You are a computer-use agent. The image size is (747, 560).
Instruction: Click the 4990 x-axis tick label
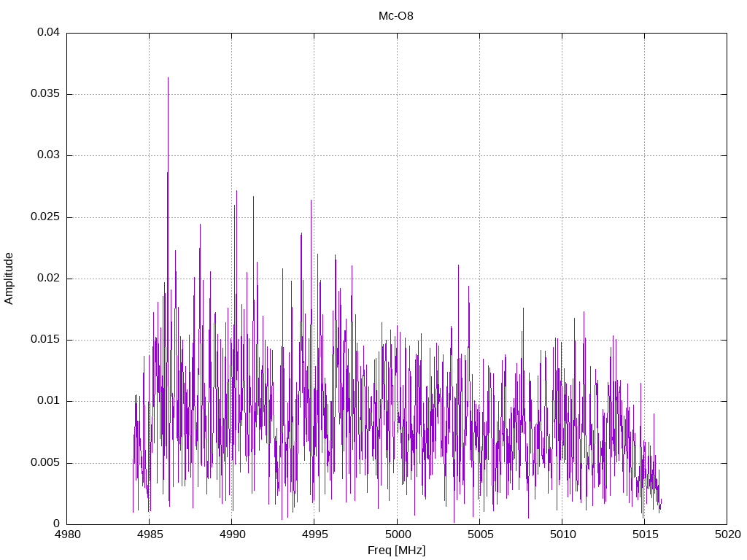tap(232, 534)
